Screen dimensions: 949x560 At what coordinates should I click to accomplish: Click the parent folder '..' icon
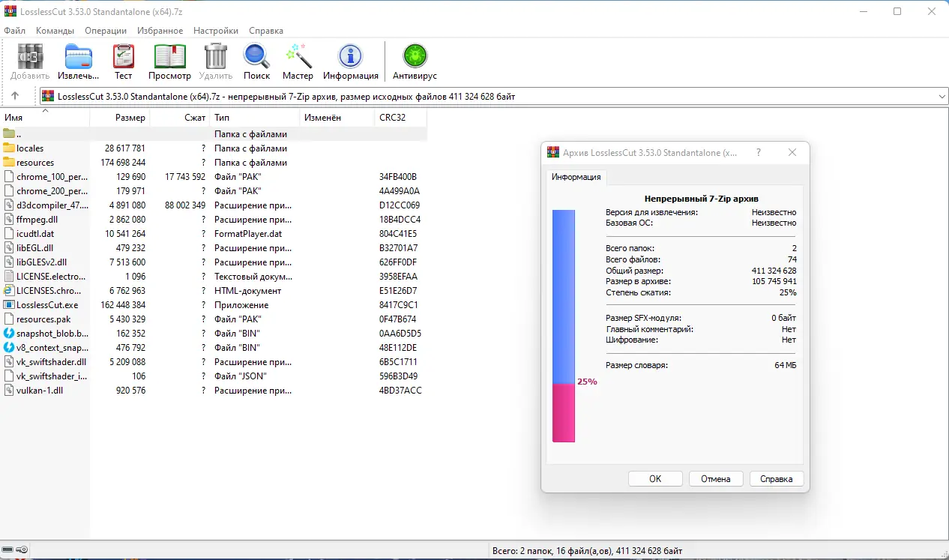[x=9, y=134]
